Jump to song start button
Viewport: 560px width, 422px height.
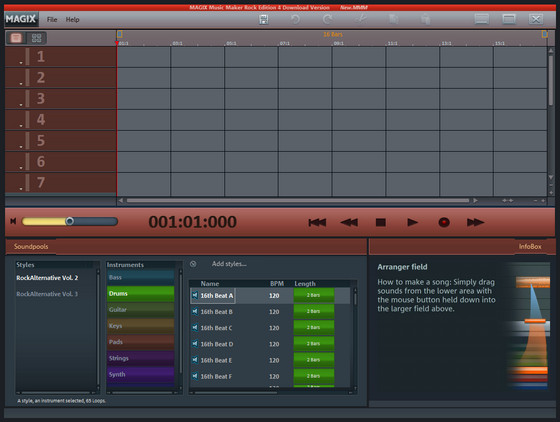pyautogui.click(x=317, y=222)
